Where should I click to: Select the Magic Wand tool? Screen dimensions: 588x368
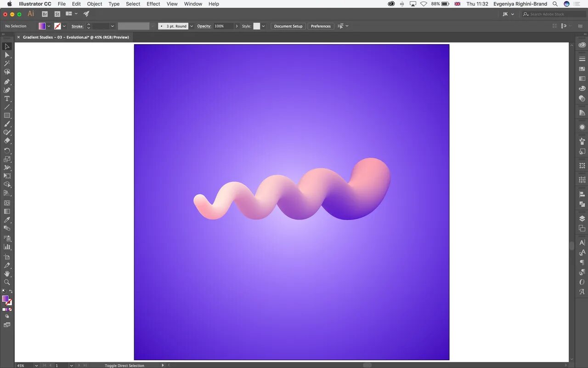tap(7, 63)
